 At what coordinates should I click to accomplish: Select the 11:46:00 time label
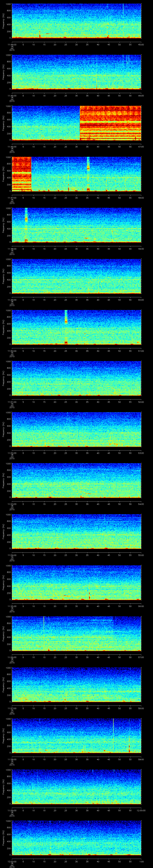pos(12,147)
